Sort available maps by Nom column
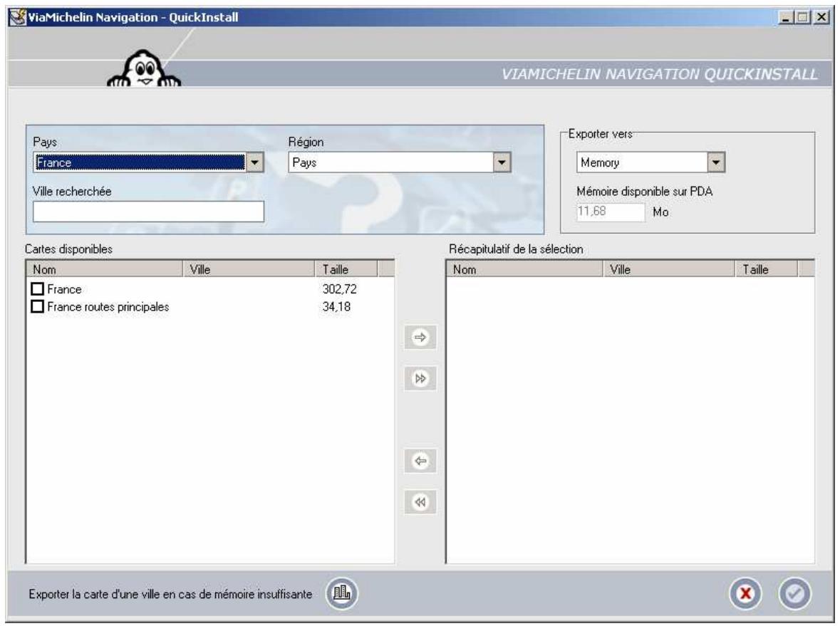840x626 pixels. coord(105,269)
